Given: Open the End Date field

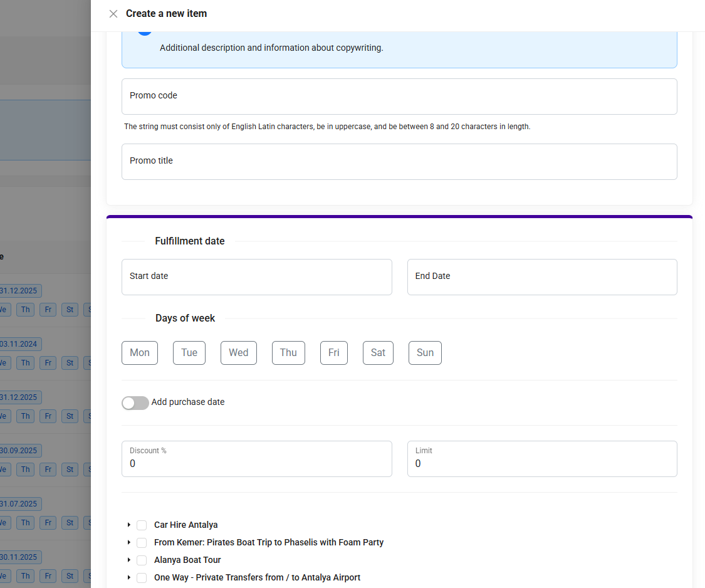Looking at the screenshot, I should coord(542,277).
